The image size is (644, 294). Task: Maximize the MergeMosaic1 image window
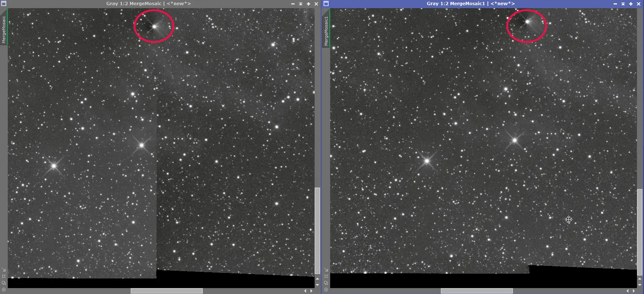631,4
